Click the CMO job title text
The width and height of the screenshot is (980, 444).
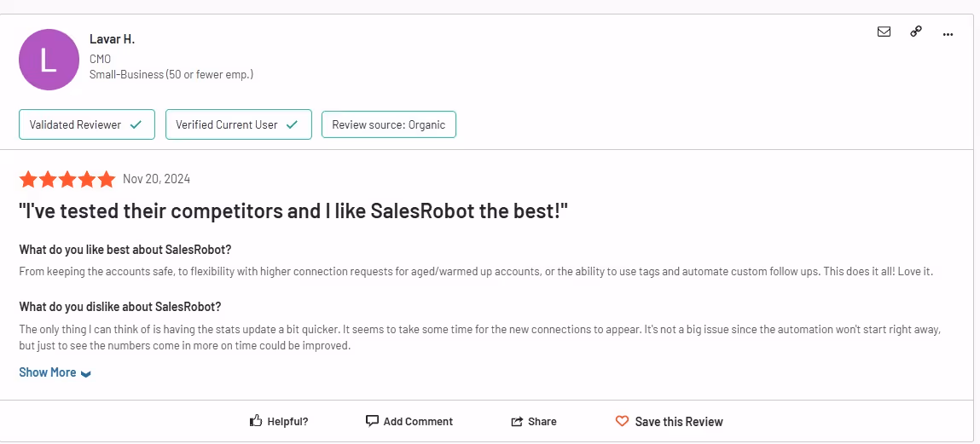pos(100,60)
